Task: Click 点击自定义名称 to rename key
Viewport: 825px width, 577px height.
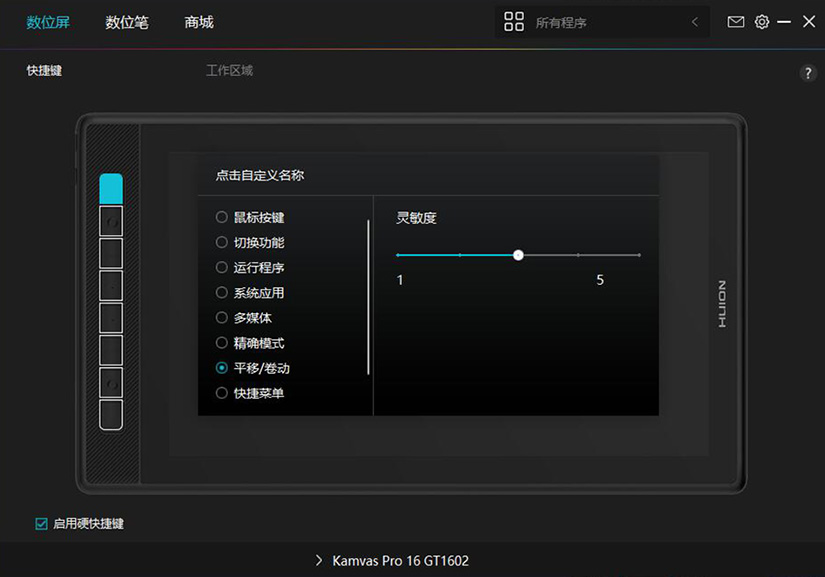Action: tap(260, 175)
